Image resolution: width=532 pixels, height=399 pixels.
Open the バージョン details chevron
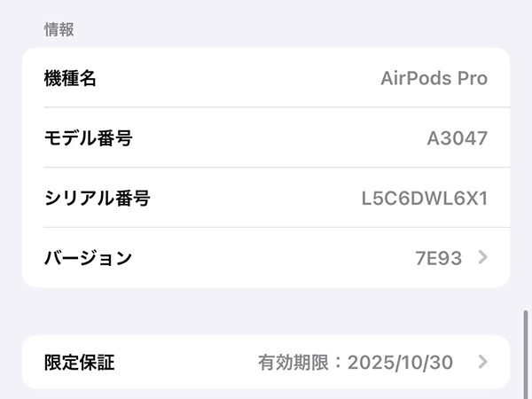pyautogui.click(x=482, y=258)
